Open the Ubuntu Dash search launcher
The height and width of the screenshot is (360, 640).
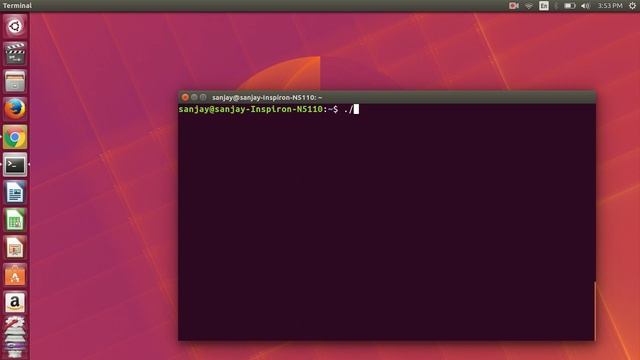click(15, 26)
